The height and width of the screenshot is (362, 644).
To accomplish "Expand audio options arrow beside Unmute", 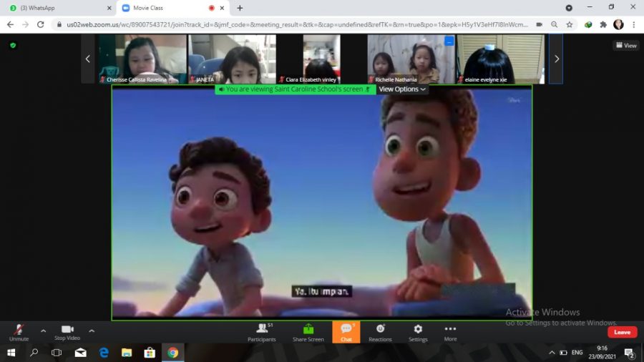I will (43, 331).
